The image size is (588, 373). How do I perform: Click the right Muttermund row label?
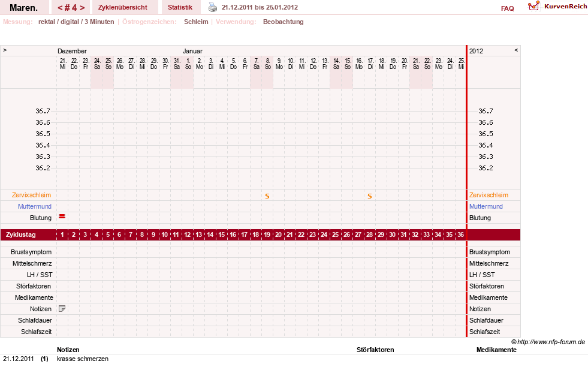point(486,206)
